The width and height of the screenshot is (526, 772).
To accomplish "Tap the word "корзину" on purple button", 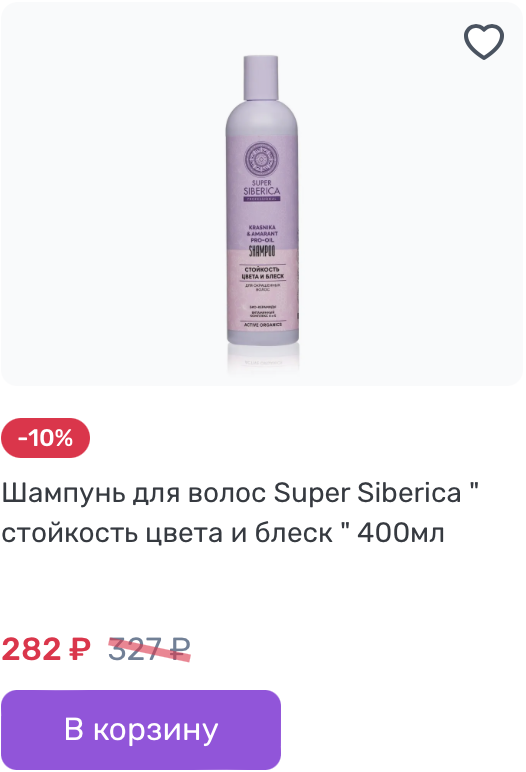I will 156,730.
